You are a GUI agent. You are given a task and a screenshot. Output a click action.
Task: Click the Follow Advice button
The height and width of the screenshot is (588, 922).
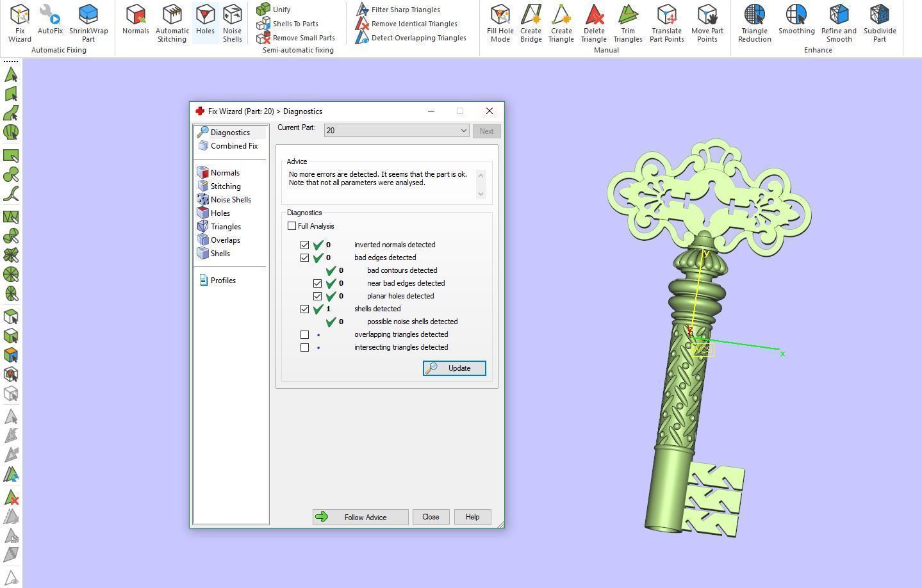(360, 517)
